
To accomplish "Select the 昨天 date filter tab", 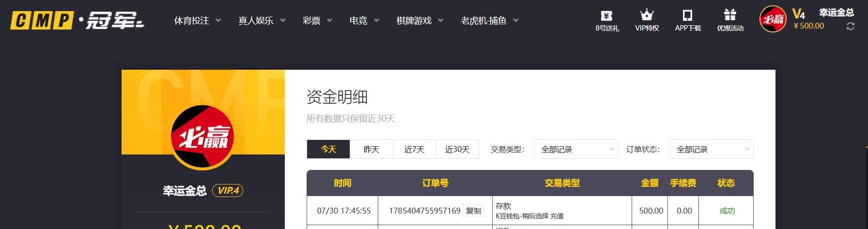I will tap(372, 149).
